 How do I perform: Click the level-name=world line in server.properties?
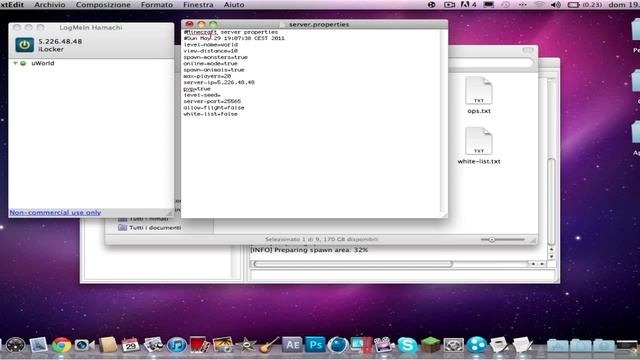click(x=210, y=44)
